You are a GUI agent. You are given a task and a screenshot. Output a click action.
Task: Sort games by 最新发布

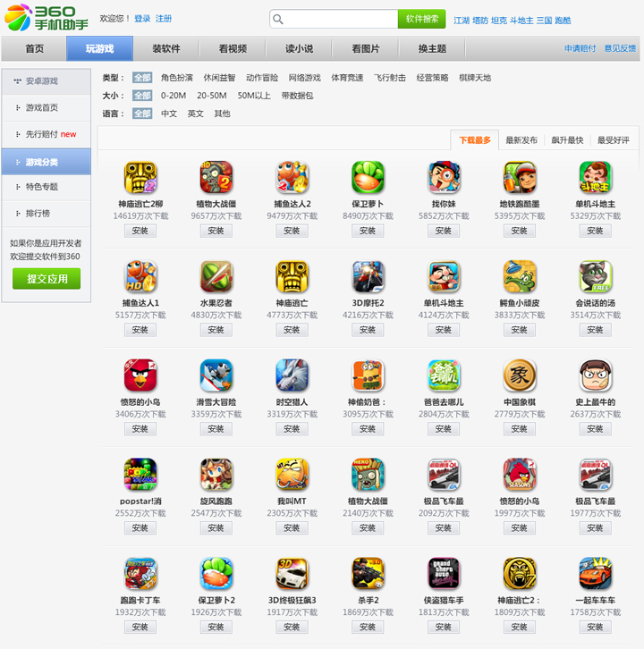(x=521, y=140)
